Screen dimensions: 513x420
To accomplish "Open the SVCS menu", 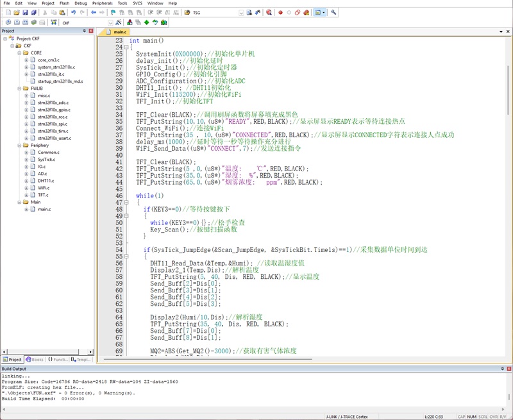I will click(x=137, y=3).
